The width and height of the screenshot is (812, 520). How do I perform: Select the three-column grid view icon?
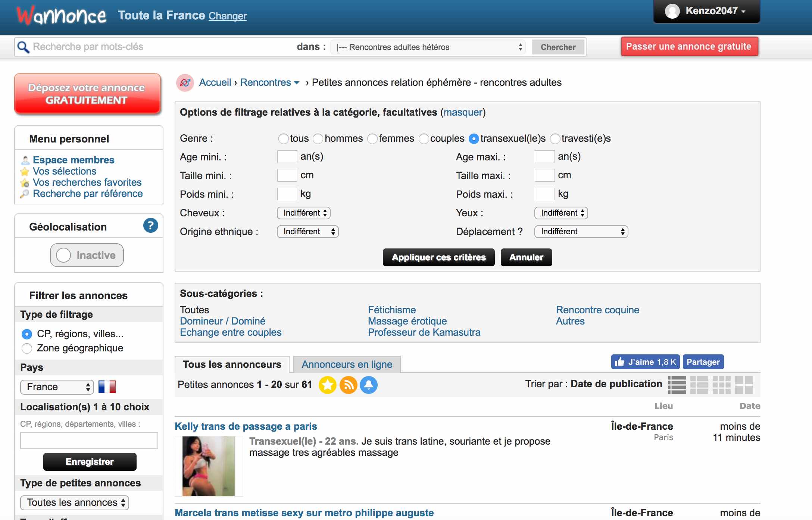click(721, 385)
